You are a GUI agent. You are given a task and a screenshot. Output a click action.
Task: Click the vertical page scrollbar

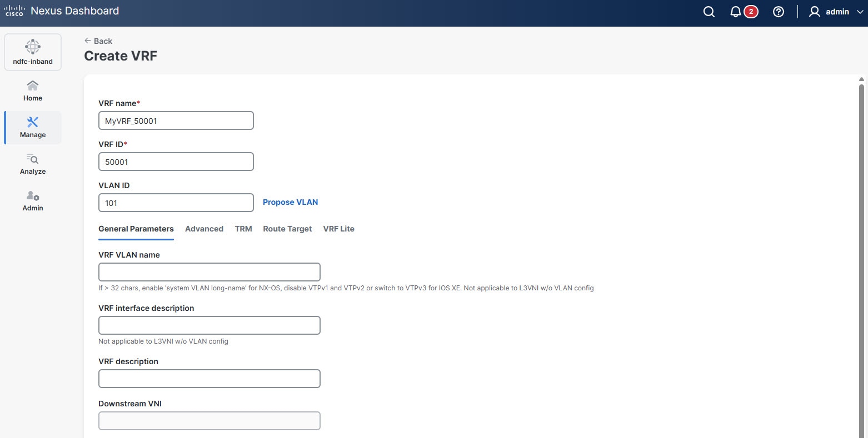(x=862, y=261)
